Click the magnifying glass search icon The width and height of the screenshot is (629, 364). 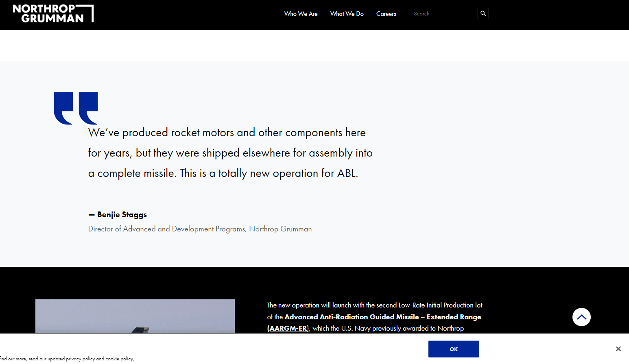click(483, 13)
